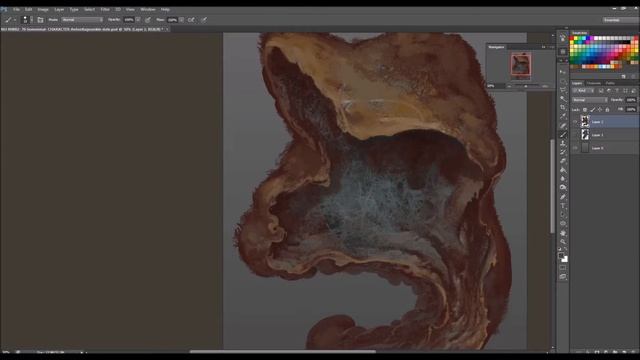Toggle lock image pixels

pyautogui.click(x=593, y=110)
